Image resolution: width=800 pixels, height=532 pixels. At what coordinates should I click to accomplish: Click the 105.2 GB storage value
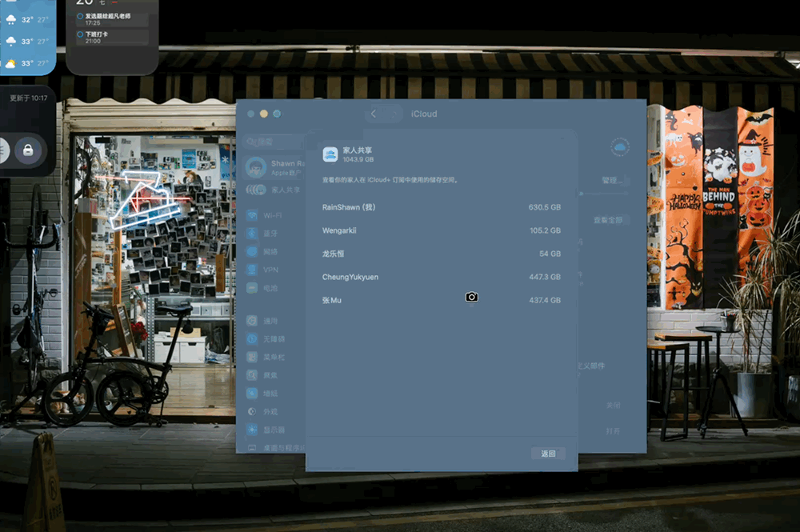pos(545,230)
